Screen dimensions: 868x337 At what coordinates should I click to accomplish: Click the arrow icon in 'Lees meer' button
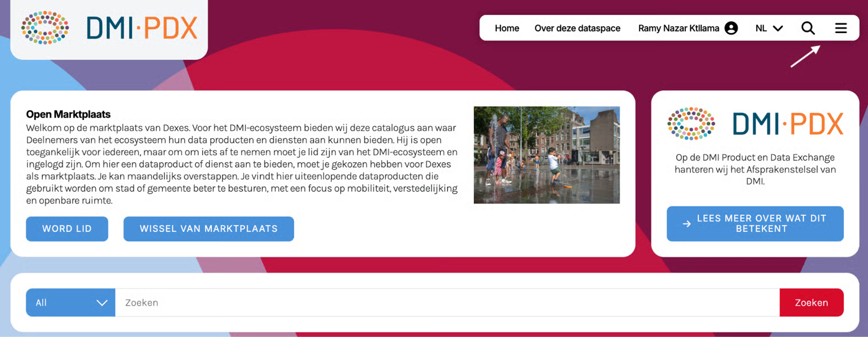coord(686,224)
